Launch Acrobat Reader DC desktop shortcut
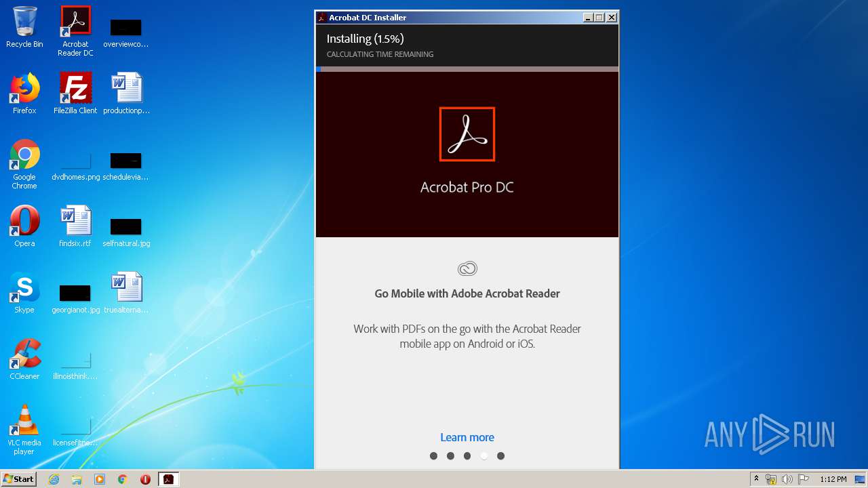868x488 pixels. [x=75, y=31]
